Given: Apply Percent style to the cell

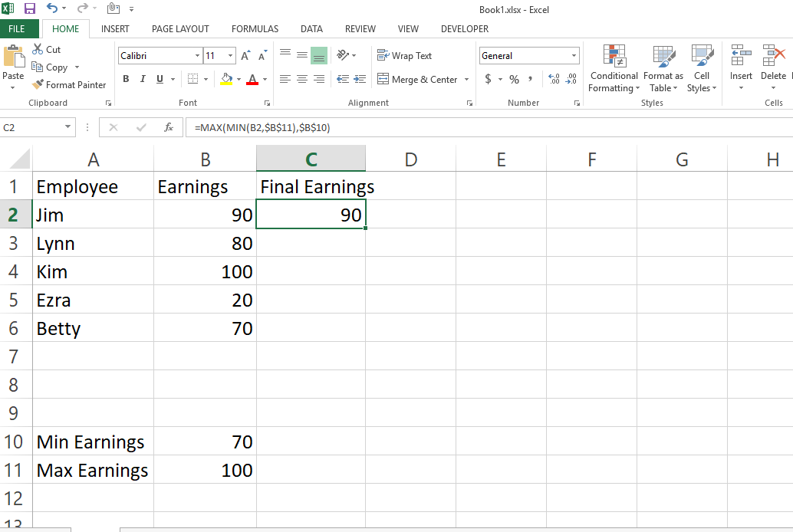Looking at the screenshot, I should click(x=515, y=79).
